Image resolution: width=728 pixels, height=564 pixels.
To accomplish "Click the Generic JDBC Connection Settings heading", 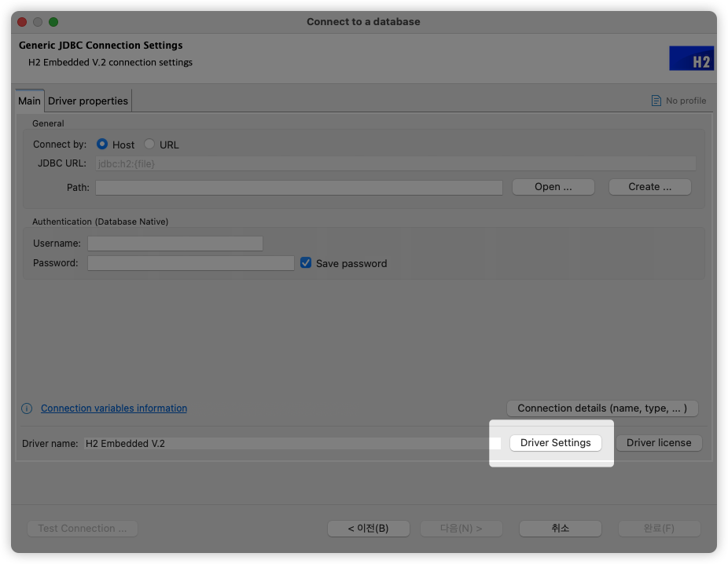I will 101,46.
